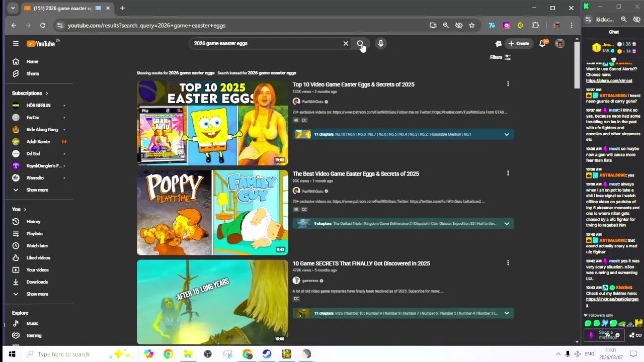The height and width of the screenshot is (362, 644).
Task: Open HÖR BERLIN subscription channel
Action: [x=39, y=106]
